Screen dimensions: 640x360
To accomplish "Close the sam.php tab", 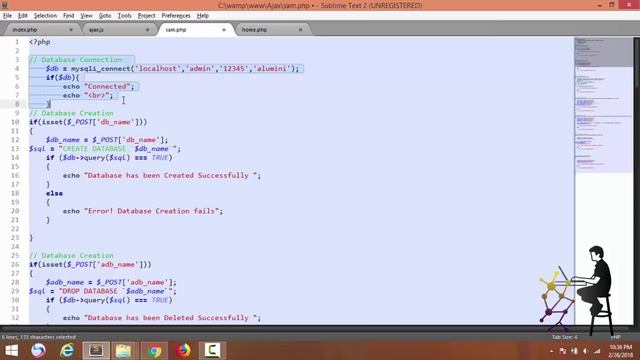I will click(224, 30).
